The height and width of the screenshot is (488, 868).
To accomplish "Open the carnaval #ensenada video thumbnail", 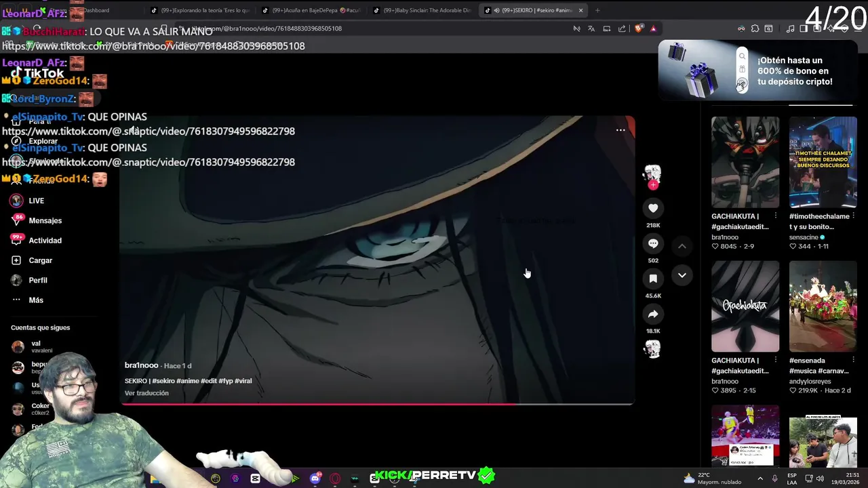I will 823,306.
